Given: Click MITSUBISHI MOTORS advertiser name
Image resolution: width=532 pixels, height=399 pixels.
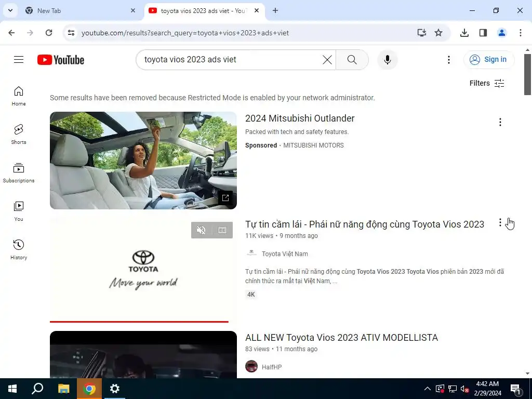Looking at the screenshot, I should click(x=313, y=145).
